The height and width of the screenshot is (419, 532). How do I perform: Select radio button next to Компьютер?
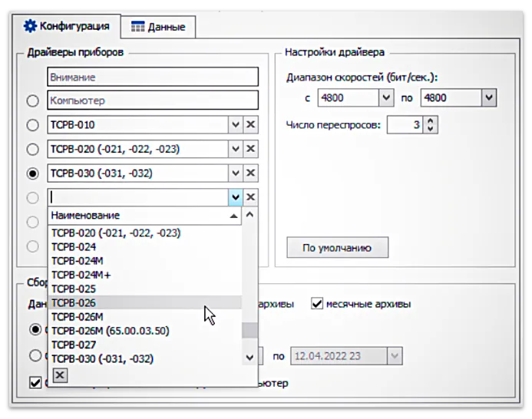pos(32,101)
